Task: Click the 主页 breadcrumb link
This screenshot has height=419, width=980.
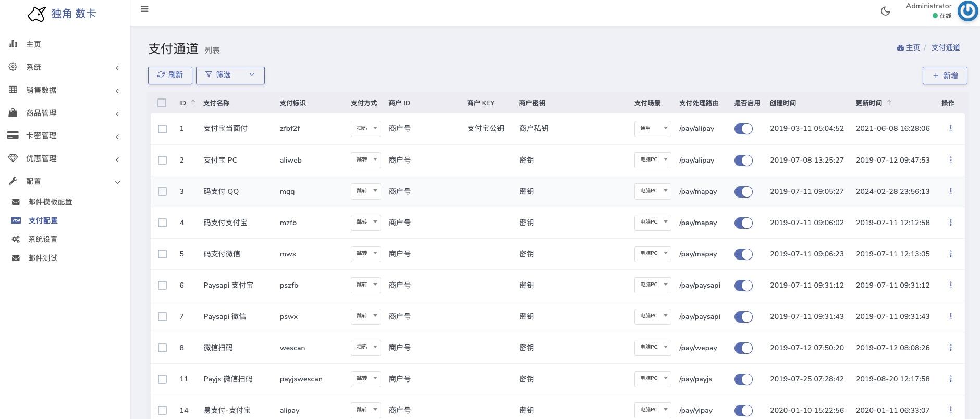Action: (x=909, y=47)
